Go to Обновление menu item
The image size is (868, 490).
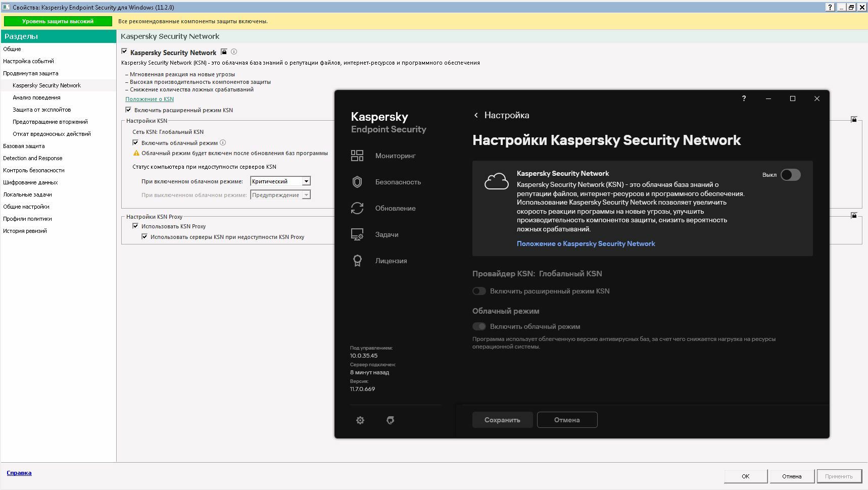pos(395,208)
